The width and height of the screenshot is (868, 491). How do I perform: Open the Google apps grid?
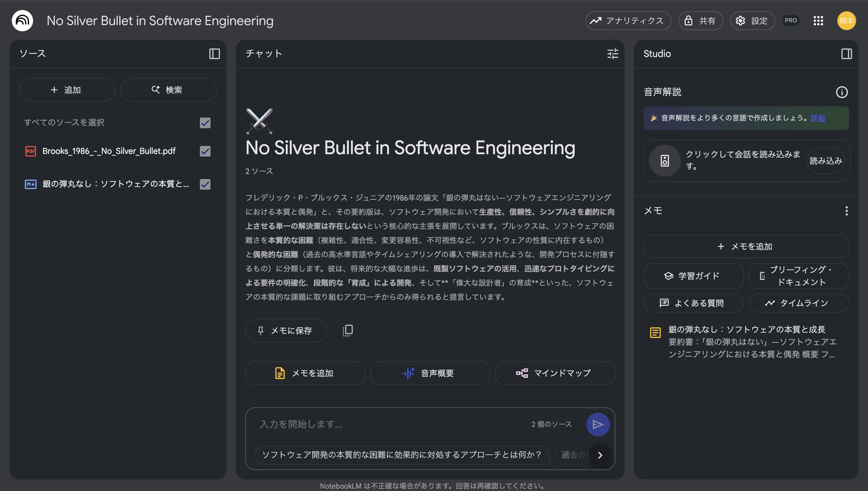818,21
